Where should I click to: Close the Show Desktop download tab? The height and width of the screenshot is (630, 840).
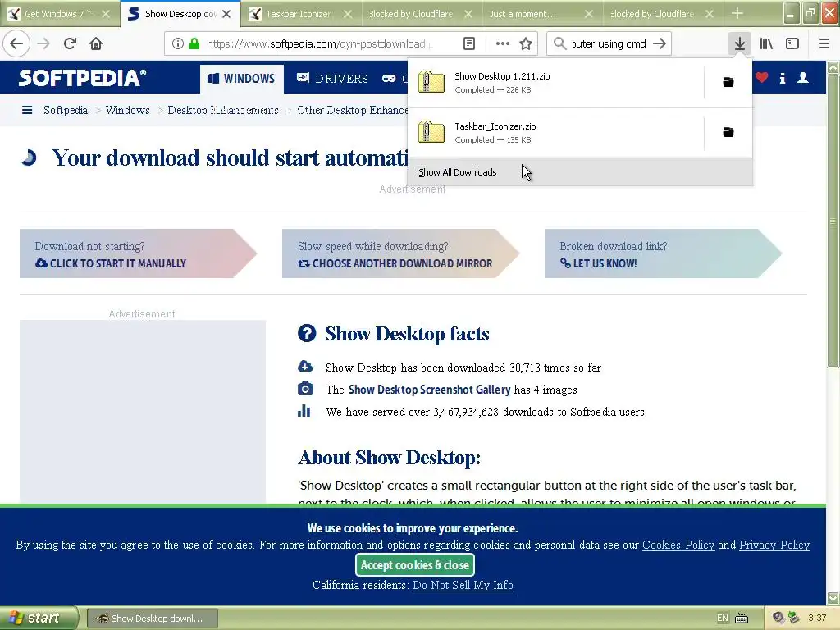(226, 14)
